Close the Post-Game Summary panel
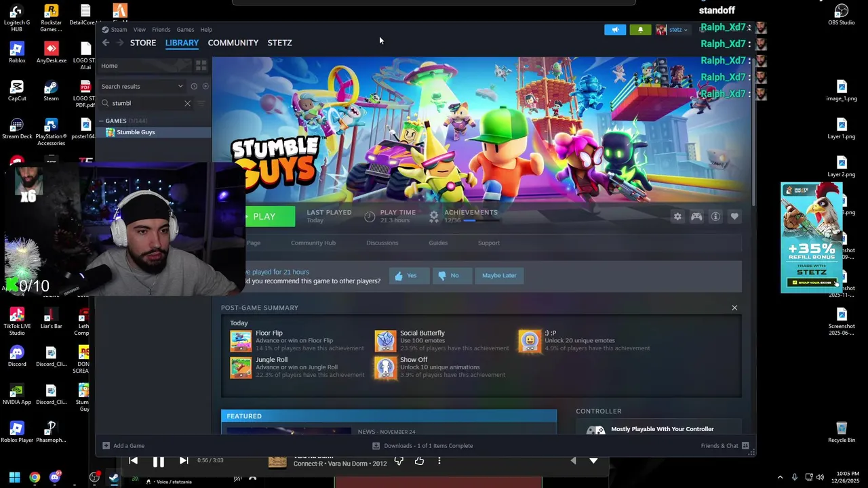Screen dimensions: 868x488 click(x=734, y=308)
